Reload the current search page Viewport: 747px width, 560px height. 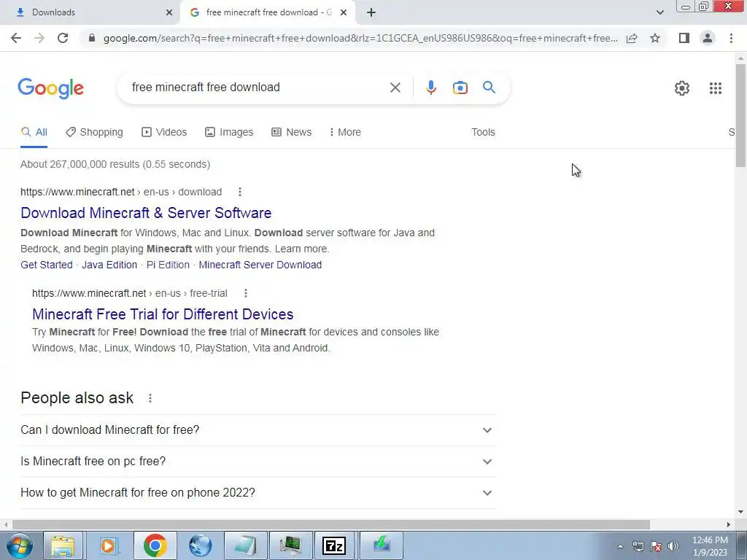63,38
